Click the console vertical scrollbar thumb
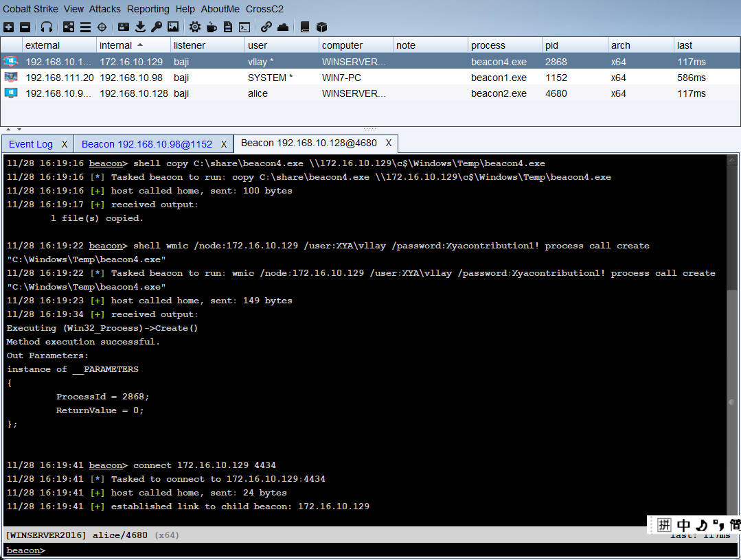 point(731,402)
